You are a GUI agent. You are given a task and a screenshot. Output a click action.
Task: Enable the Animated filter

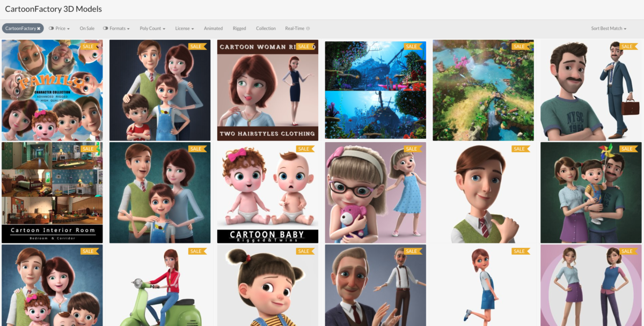(213, 28)
